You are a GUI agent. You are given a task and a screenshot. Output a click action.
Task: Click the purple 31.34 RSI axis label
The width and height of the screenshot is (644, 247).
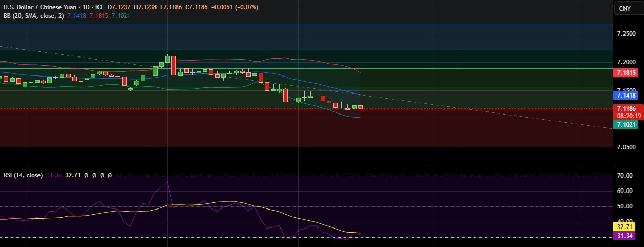624,235
